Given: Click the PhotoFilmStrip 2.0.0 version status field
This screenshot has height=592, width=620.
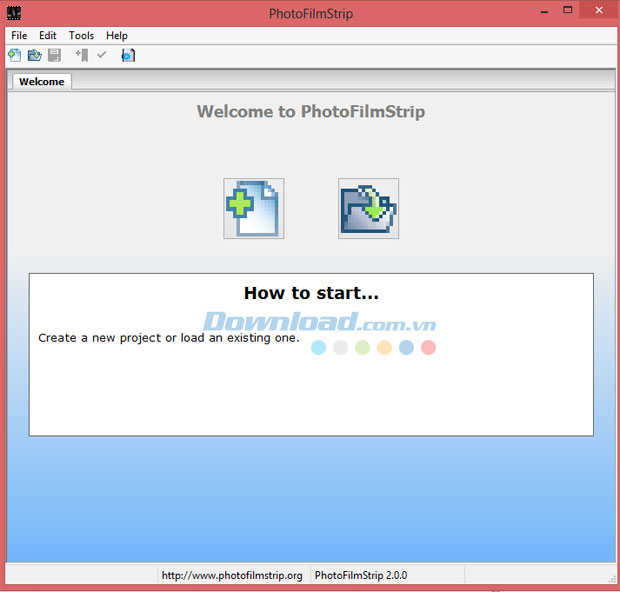Looking at the screenshot, I should tap(361, 576).
